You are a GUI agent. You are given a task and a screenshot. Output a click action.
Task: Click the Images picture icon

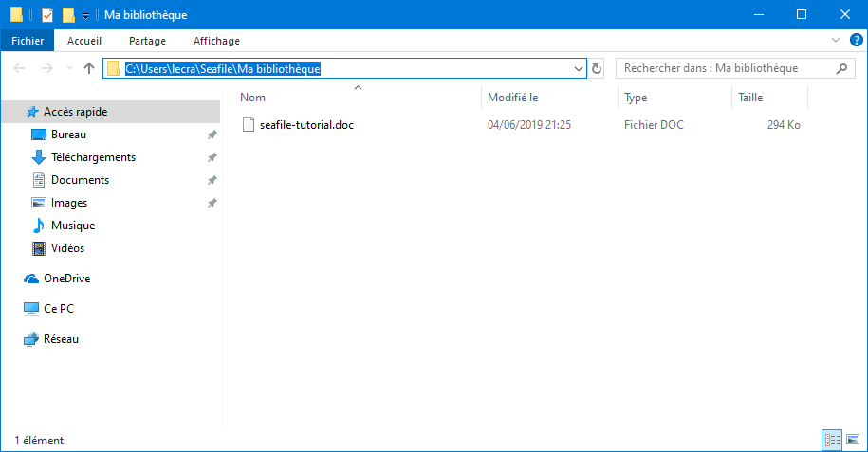pos(39,203)
